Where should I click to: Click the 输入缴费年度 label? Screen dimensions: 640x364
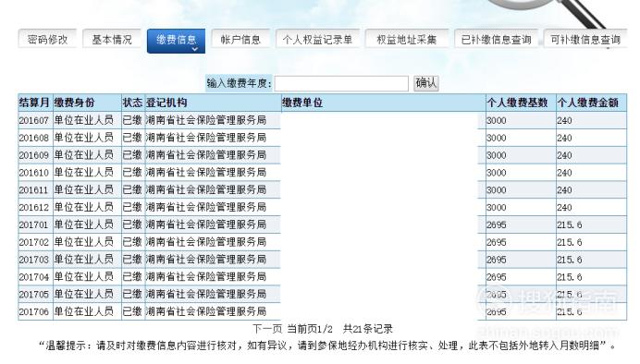[x=238, y=83]
